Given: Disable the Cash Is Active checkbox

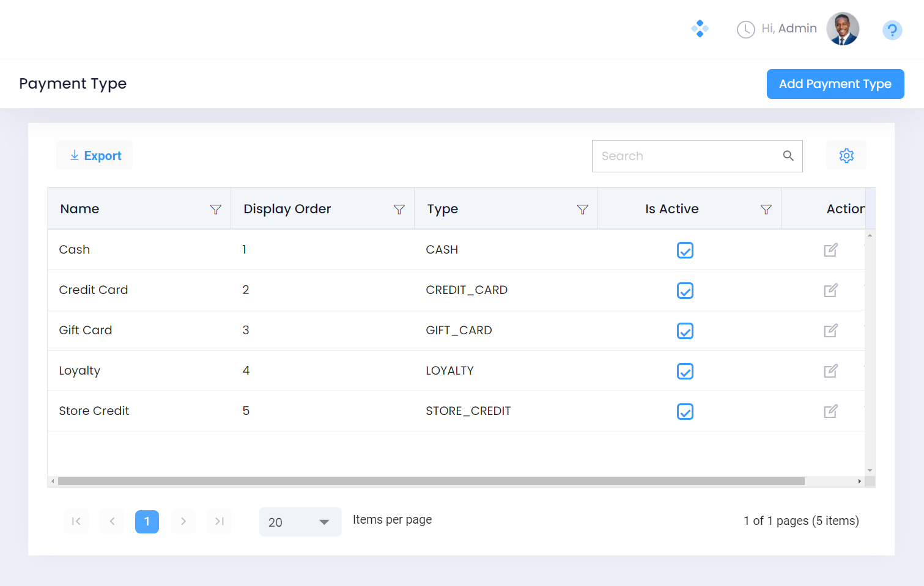Looking at the screenshot, I should coord(685,251).
